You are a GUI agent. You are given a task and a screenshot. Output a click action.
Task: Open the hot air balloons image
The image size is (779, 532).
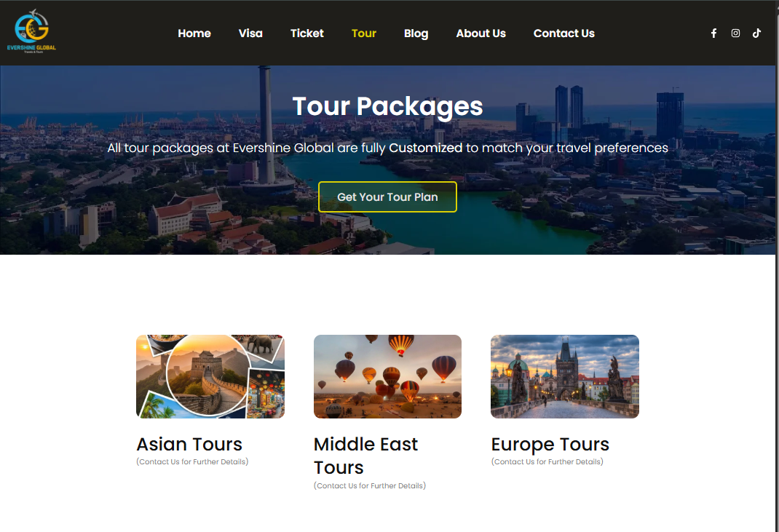387,376
